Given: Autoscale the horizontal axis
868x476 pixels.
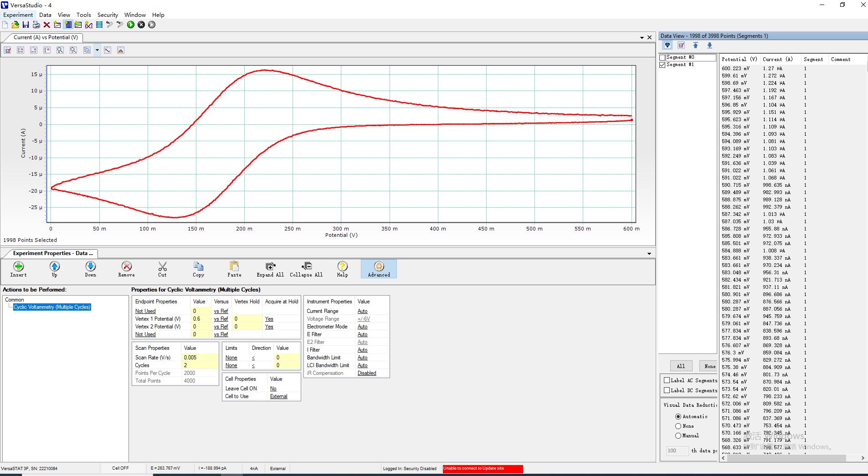Looking at the screenshot, I should point(34,50).
